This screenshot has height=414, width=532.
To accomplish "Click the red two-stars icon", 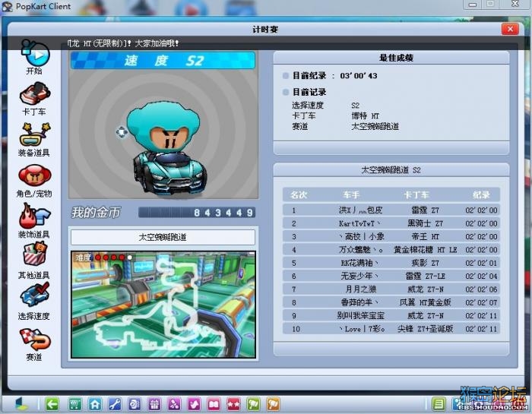I will point(233,404).
